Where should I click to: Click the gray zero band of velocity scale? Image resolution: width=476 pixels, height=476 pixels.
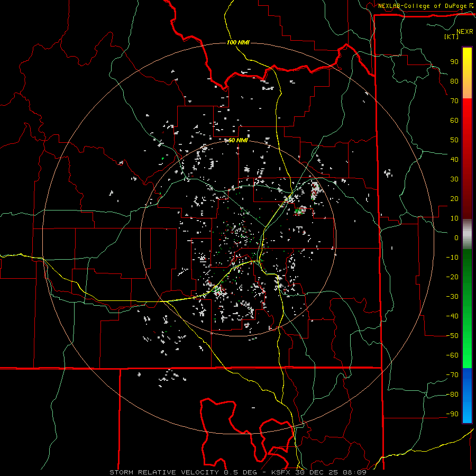click(x=467, y=234)
